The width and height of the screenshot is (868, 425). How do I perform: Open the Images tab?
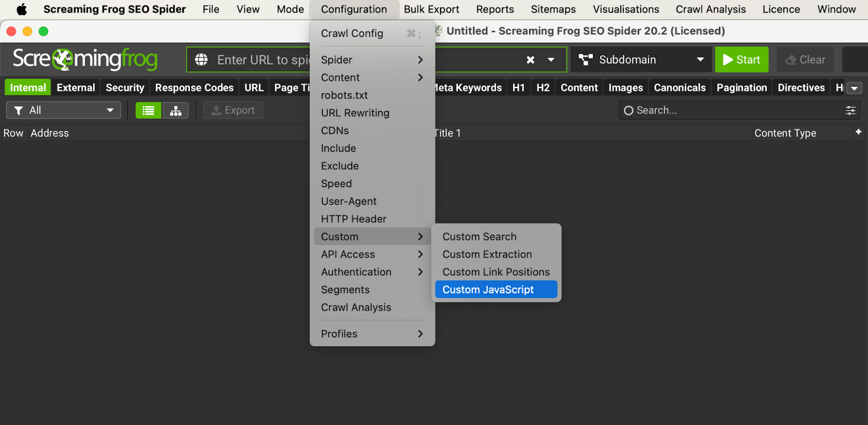pos(626,87)
